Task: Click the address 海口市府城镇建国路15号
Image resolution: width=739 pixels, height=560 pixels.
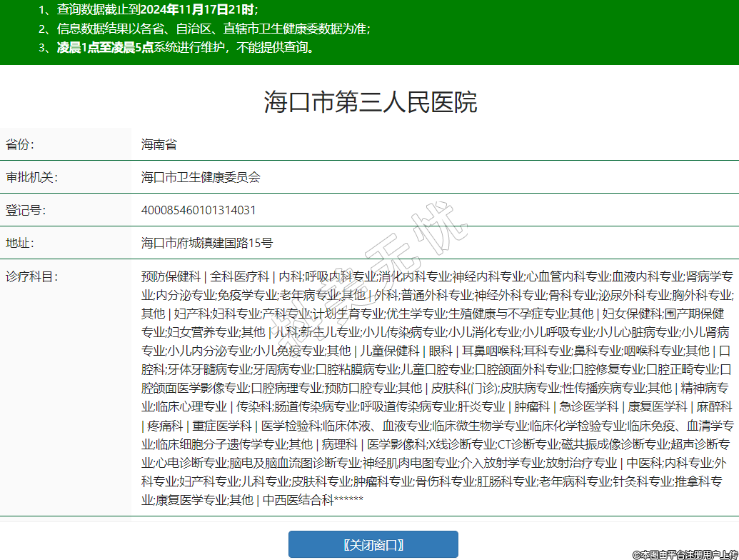Action: pyautogui.click(x=207, y=243)
